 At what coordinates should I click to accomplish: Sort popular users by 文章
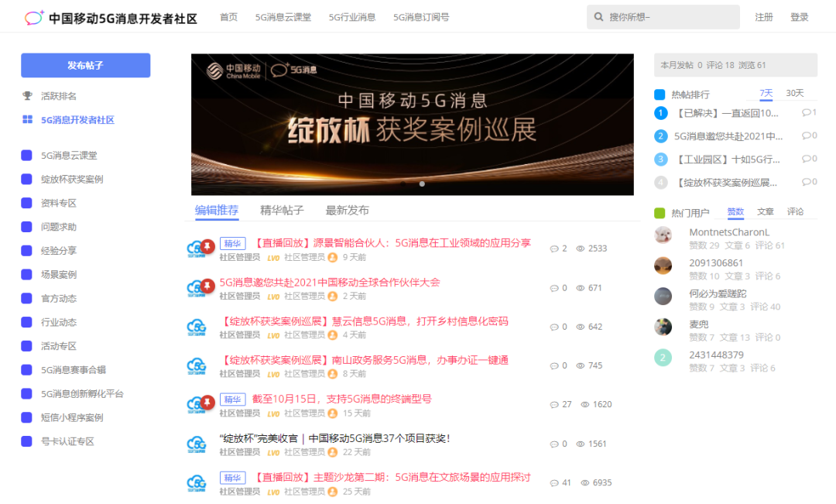(x=765, y=211)
